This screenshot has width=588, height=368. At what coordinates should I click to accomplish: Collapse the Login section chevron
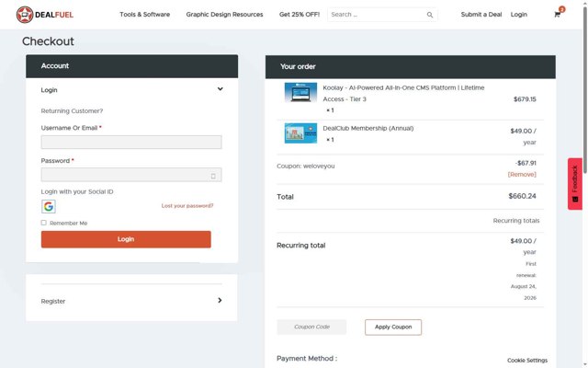coord(220,89)
